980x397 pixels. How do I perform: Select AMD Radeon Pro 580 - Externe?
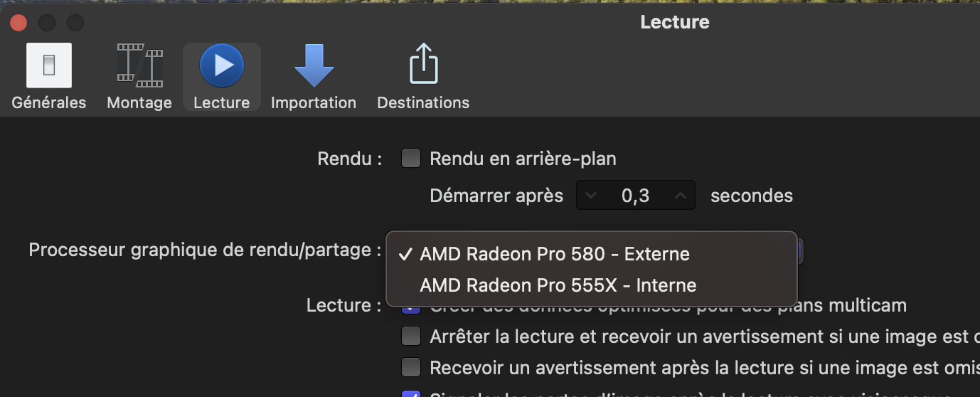click(x=555, y=254)
